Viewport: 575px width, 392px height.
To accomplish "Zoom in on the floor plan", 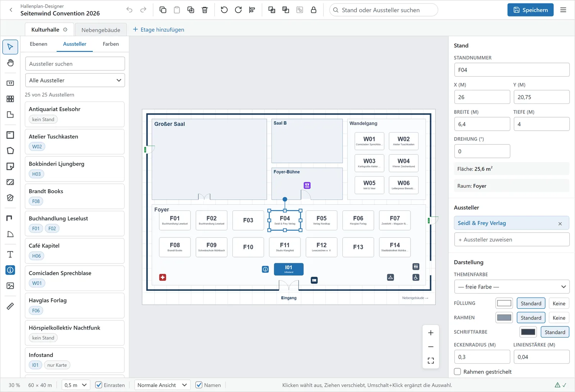I will pos(431,333).
